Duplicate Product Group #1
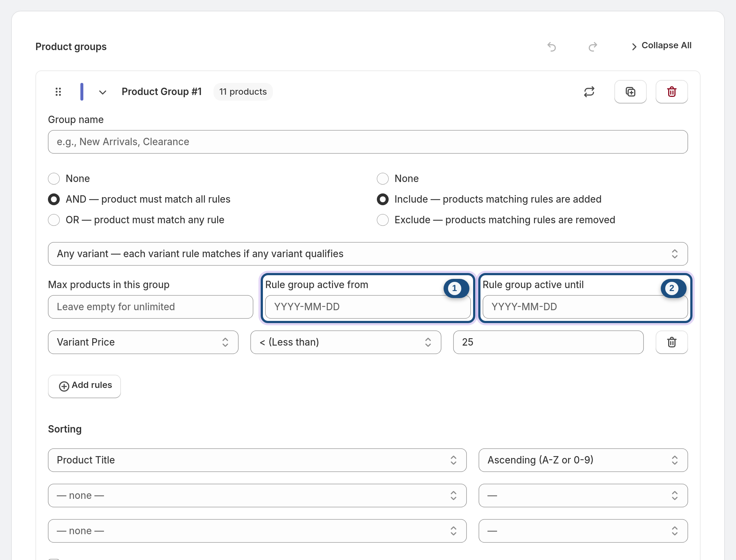Viewport: 736px width, 560px height. point(631,92)
